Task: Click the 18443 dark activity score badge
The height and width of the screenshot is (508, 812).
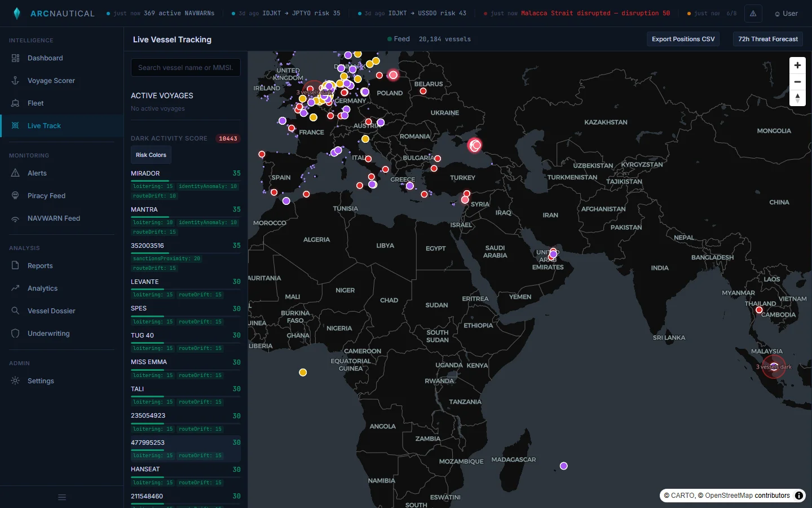Action: 228,138
